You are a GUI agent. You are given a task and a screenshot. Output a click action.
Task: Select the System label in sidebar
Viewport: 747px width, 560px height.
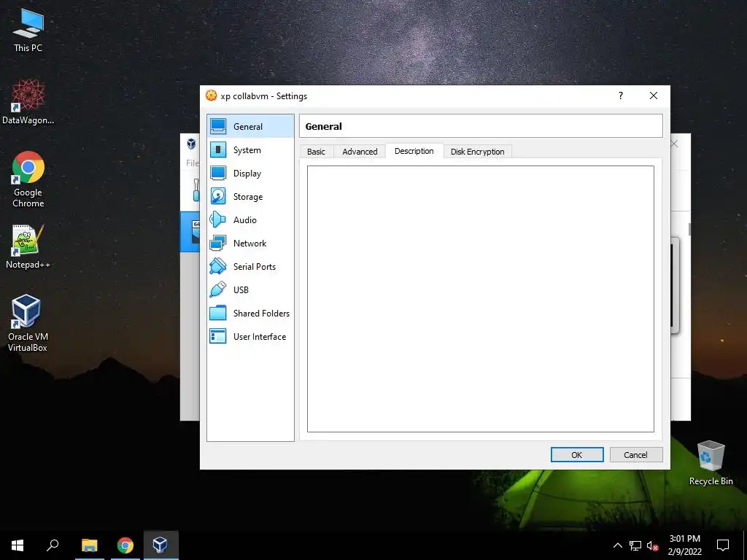[247, 150]
